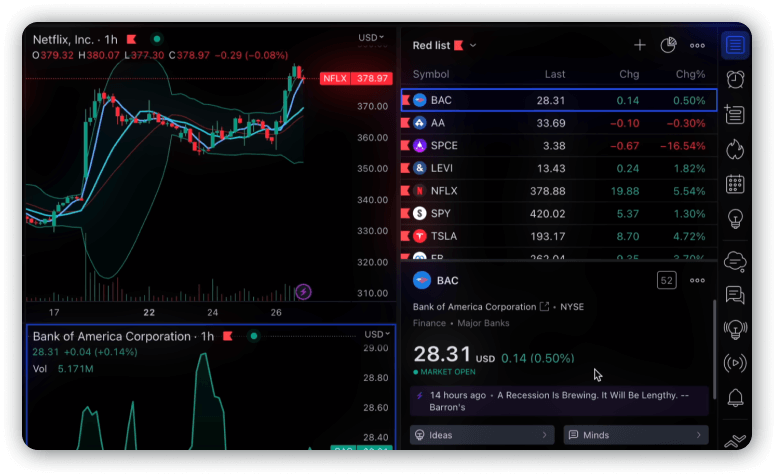778x476 pixels.
Task: Select the TSLA row showing 193.17
Action: 559,236
